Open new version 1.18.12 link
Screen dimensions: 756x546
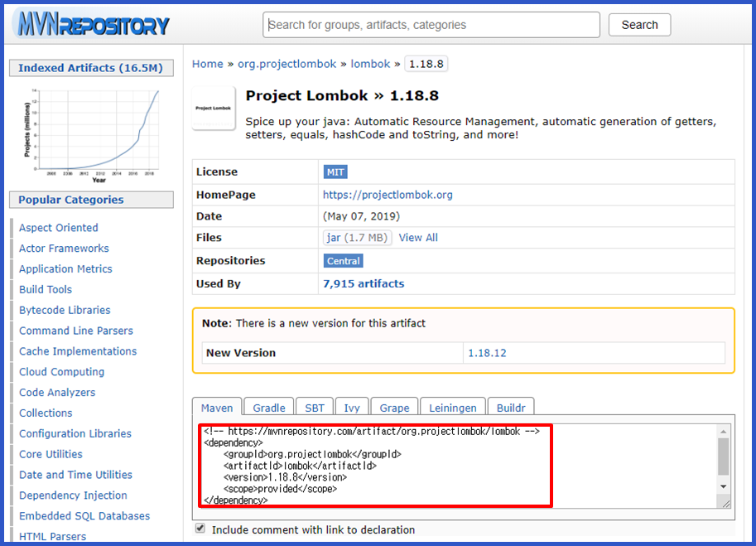tap(487, 353)
